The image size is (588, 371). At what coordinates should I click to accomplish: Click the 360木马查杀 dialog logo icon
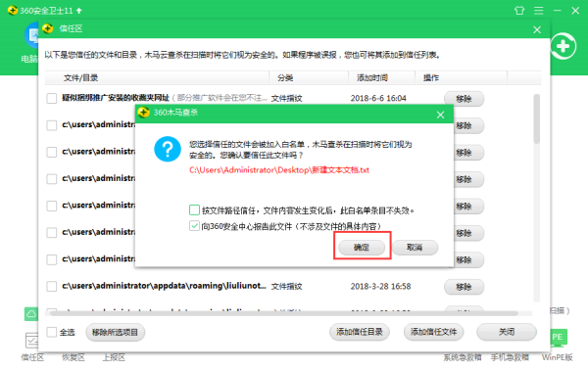[144, 113]
